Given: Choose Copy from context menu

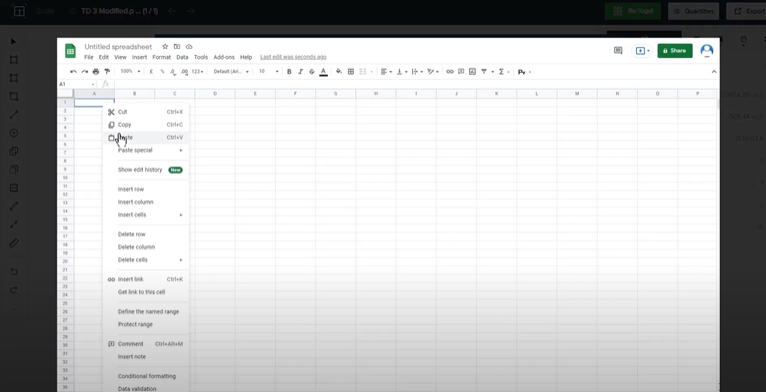Looking at the screenshot, I should click(x=146, y=125).
